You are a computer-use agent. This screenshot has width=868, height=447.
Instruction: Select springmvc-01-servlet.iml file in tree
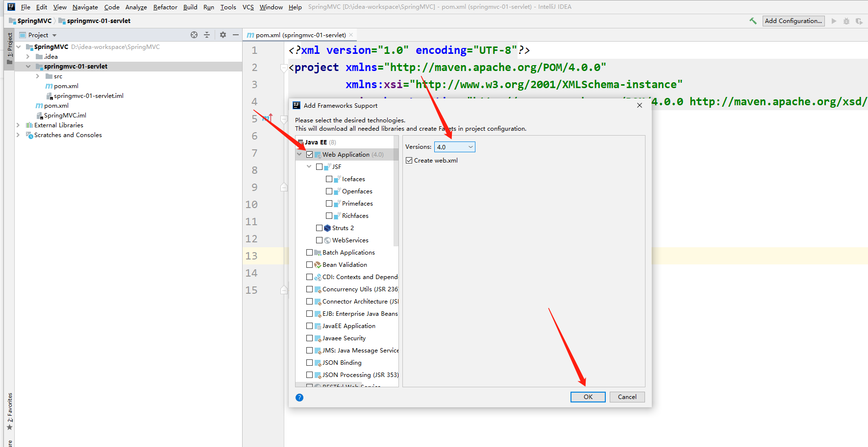[x=88, y=96]
